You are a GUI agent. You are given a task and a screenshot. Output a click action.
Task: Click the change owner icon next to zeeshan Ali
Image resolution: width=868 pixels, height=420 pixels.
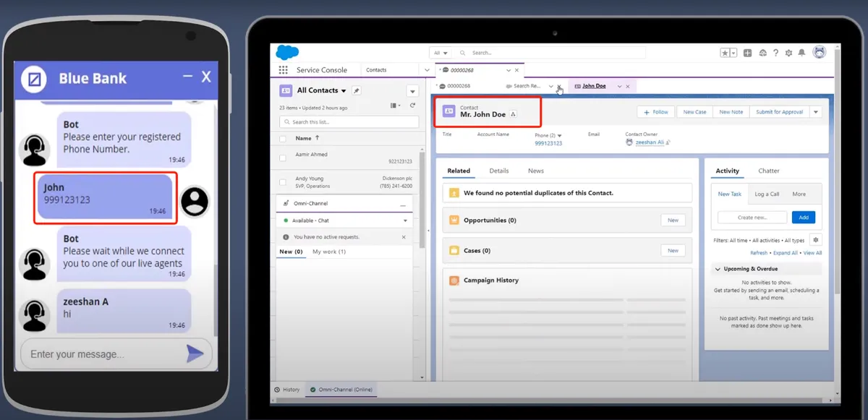coord(668,143)
